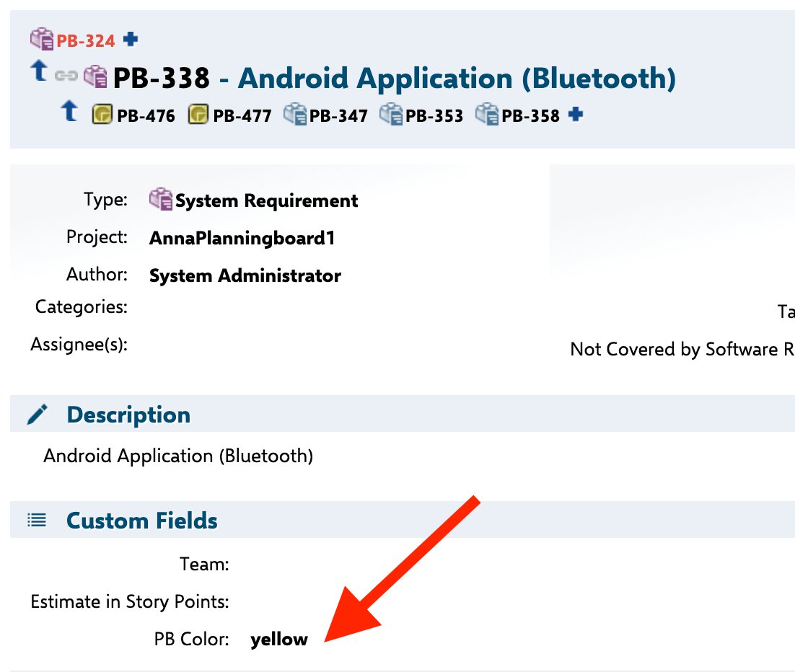Viewport: 795px width, 672px height.
Task: Click the up arrow before PB-476
Action: [x=69, y=111]
